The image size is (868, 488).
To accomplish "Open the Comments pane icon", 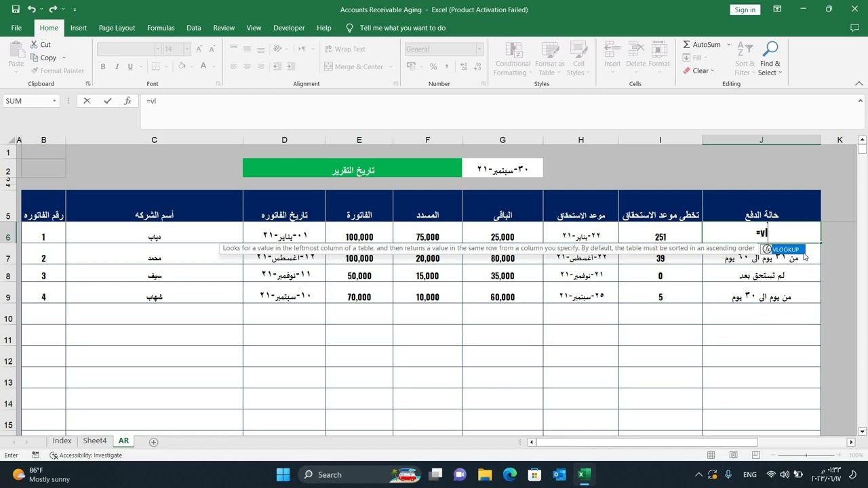I will tap(854, 28).
